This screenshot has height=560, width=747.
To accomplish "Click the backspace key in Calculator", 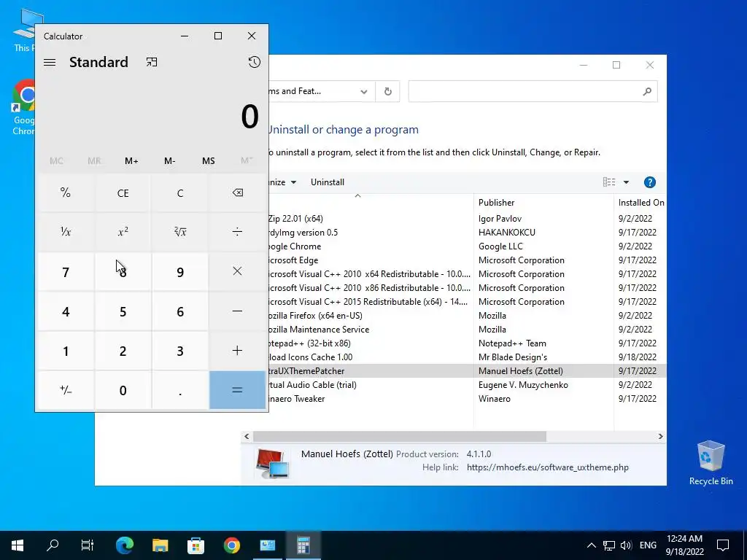I will pyautogui.click(x=237, y=192).
